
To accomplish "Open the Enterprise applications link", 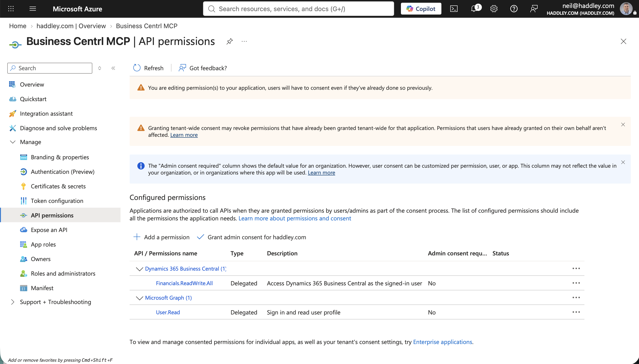I will pyautogui.click(x=442, y=342).
